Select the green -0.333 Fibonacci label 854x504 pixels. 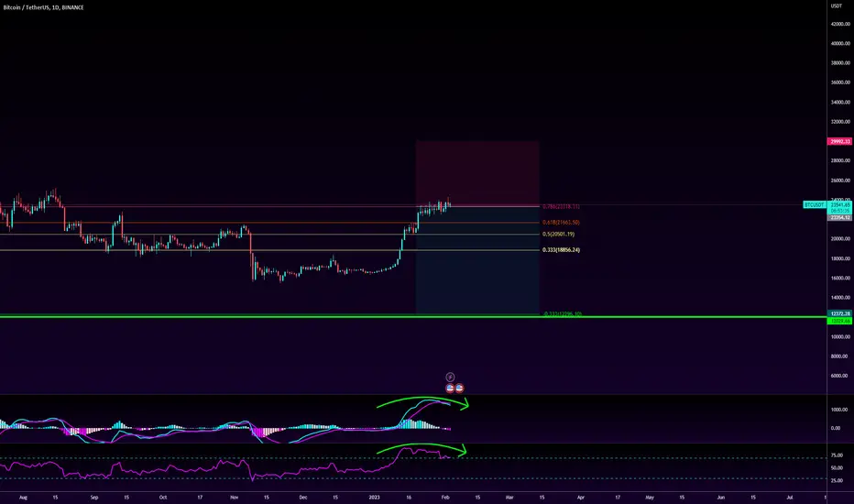(563, 313)
